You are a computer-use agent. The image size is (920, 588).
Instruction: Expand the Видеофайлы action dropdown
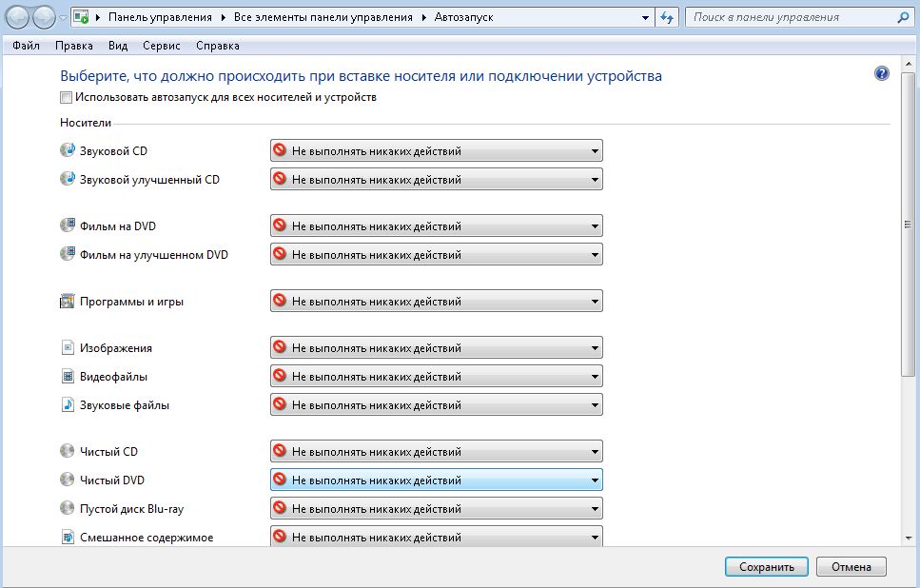(436, 377)
